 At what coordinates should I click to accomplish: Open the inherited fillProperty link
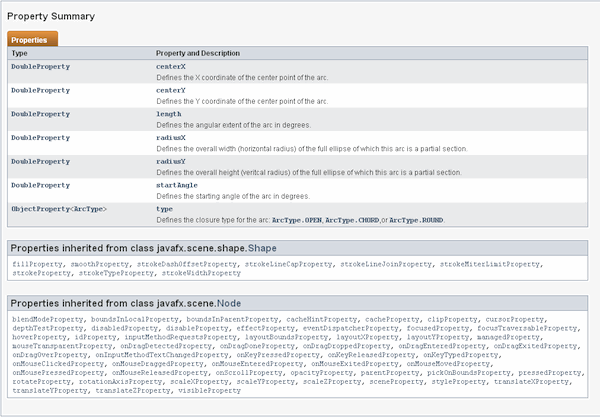[x=37, y=263]
